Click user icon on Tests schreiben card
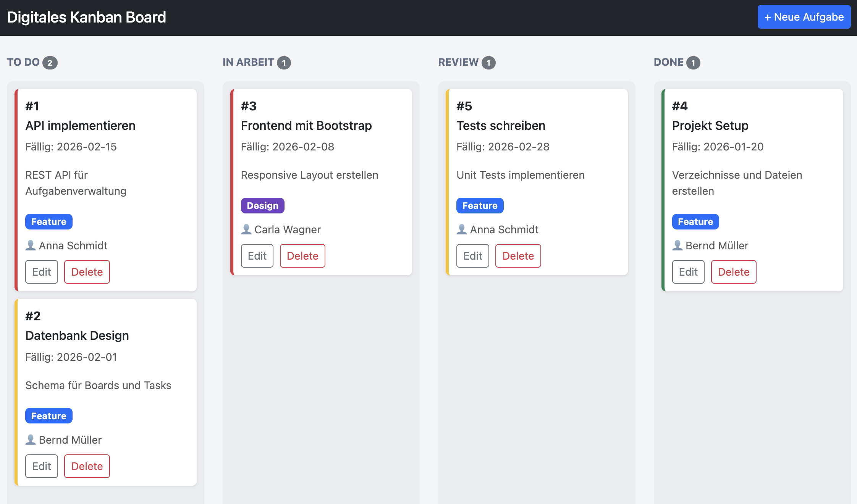Screen dimensions: 857x504 (462, 229)
